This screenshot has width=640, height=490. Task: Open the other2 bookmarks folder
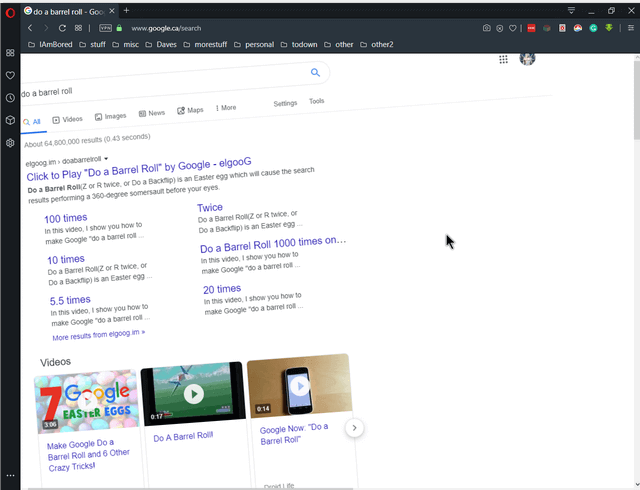377,44
